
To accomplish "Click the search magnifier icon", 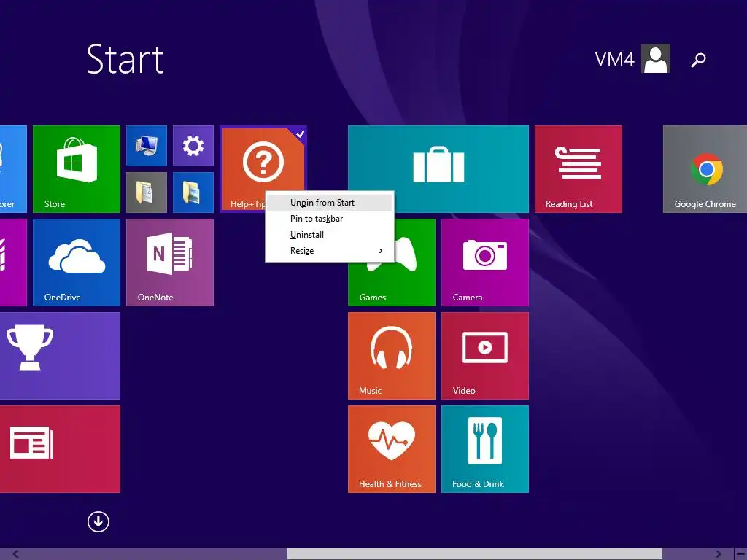I will pos(698,60).
